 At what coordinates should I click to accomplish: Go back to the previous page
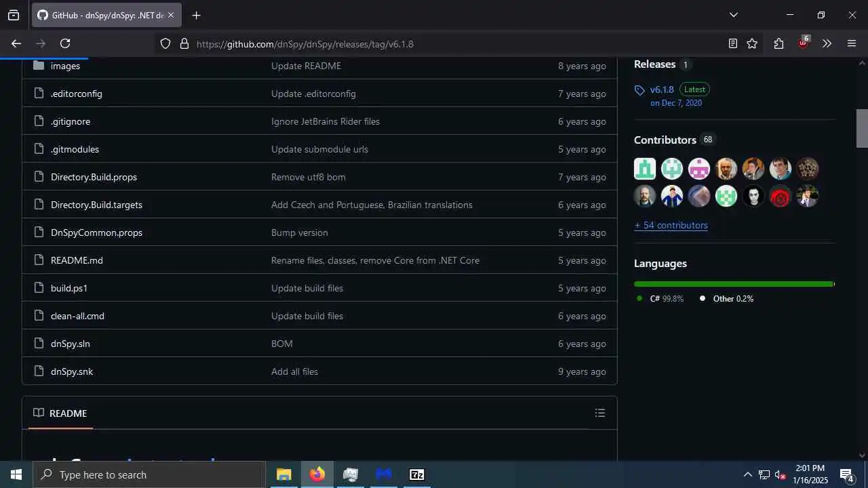click(16, 43)
